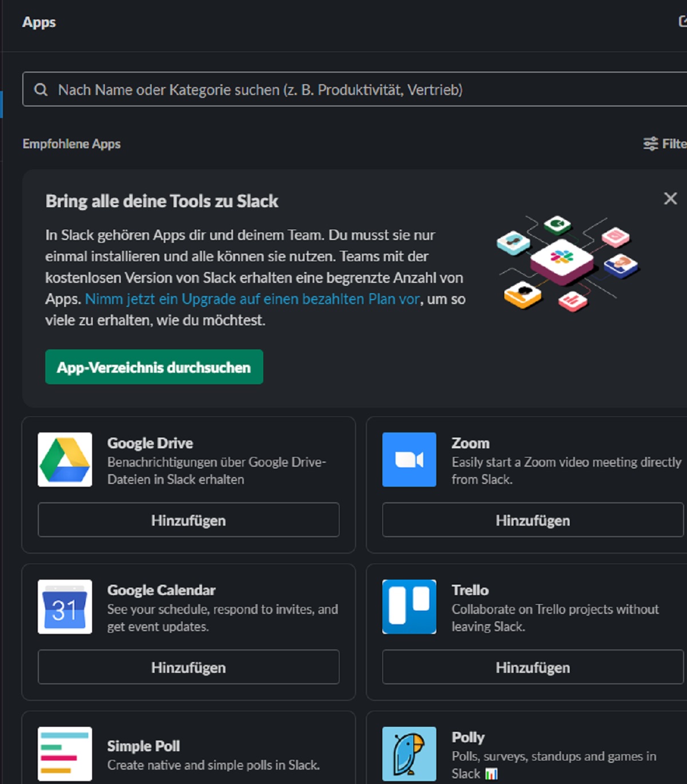Screen dimensions: 687x784
Task: Click the Polly title
Action: tap(468, 738)
